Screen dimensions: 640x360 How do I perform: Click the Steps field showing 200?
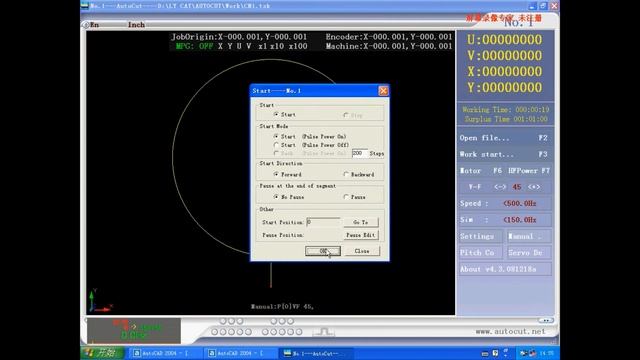[x=359, y=153]
